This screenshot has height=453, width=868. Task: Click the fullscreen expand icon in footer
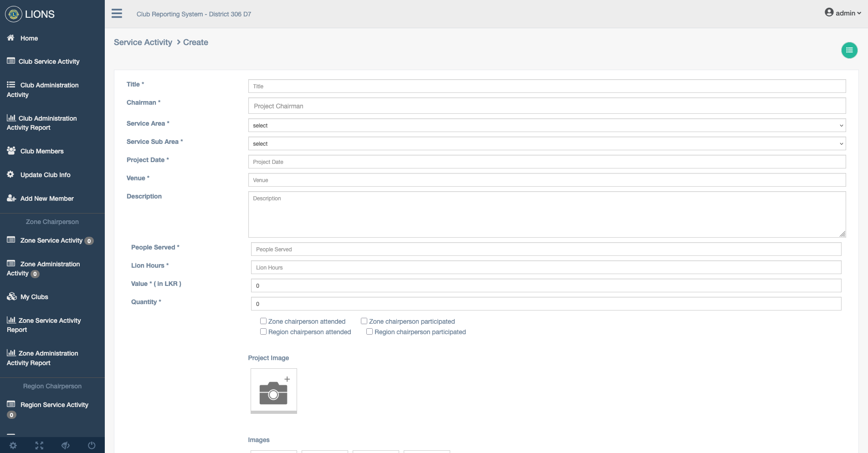click(39, 445)
